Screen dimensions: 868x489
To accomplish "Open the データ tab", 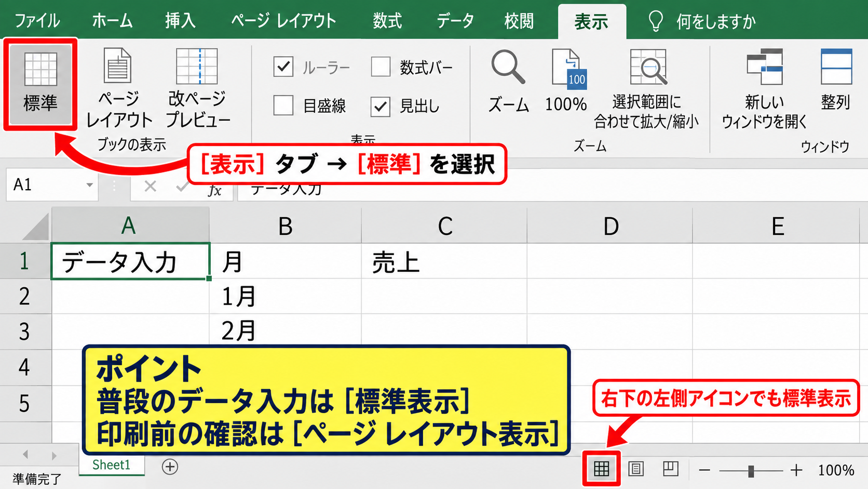I will tap(455, 21).
